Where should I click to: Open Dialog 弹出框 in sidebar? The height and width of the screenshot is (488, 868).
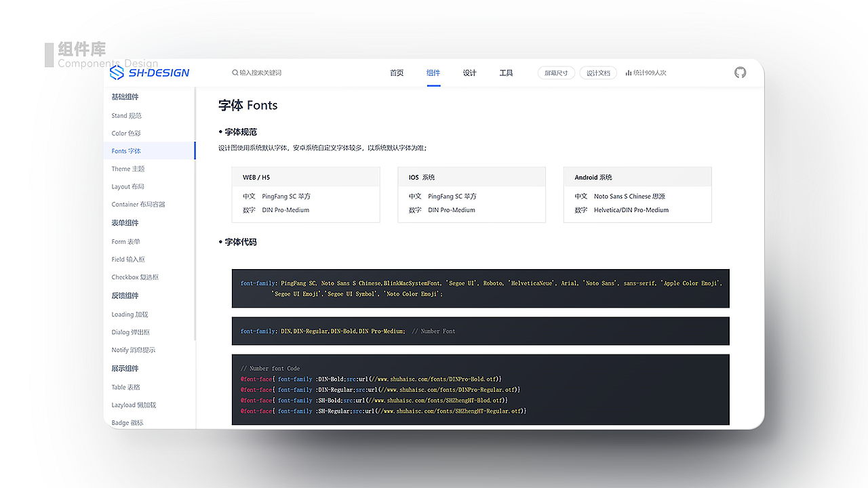click(x=131, y=332)
